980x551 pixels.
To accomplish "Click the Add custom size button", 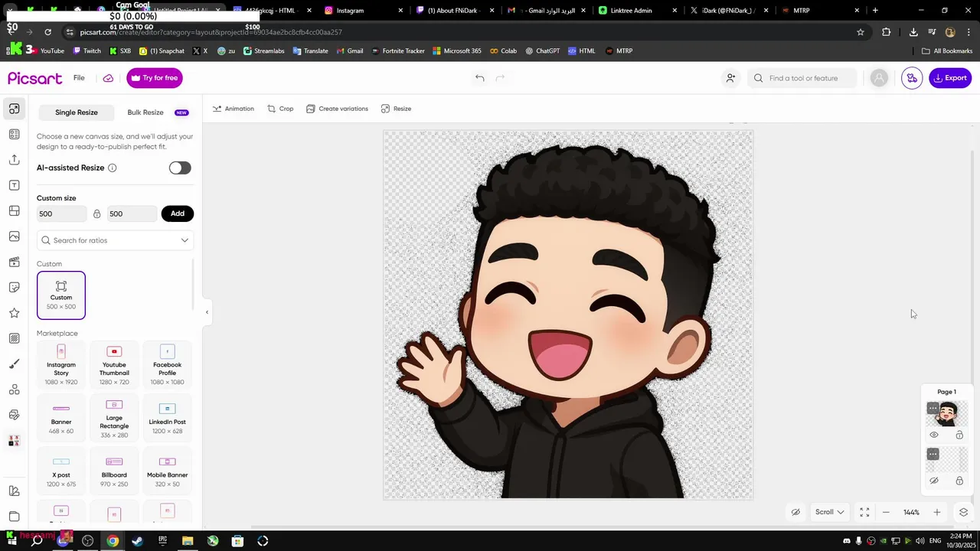I will coord(177,214).
